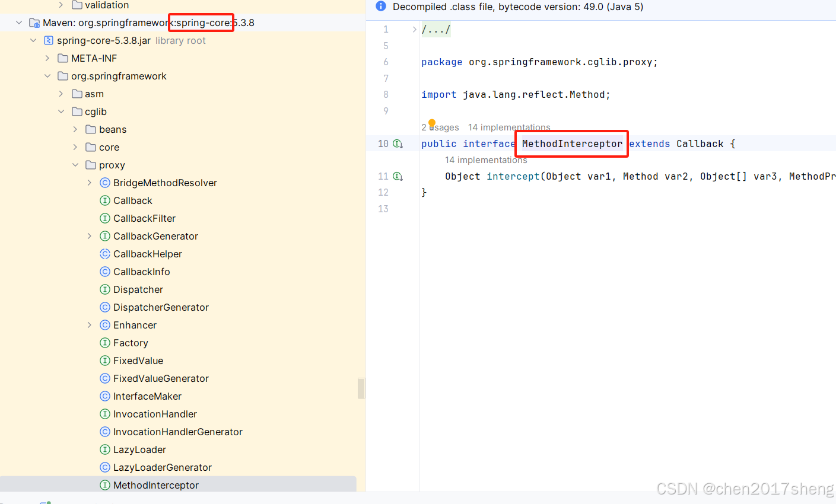Click the implementations gutter icon on line 10
The height and width of the screenshot is (504, 836).
coord(398,143)
